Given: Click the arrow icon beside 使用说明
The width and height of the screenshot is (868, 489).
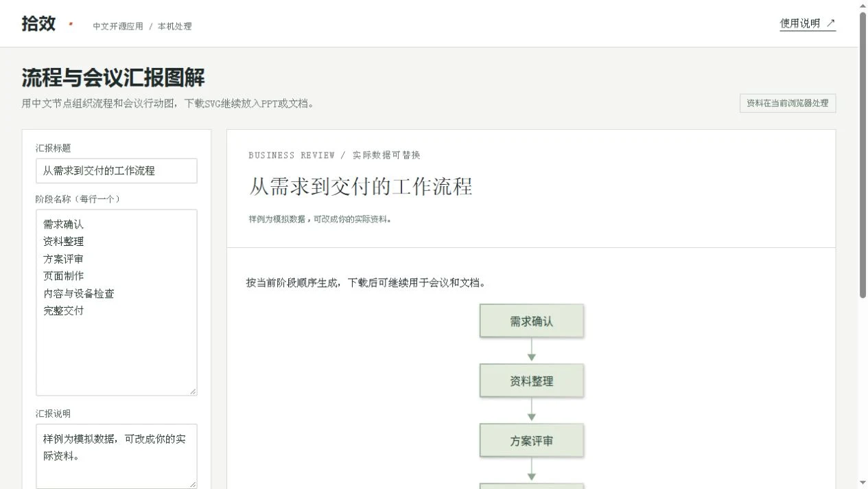Looking at the screenshot, I should [x=830, y=23].
